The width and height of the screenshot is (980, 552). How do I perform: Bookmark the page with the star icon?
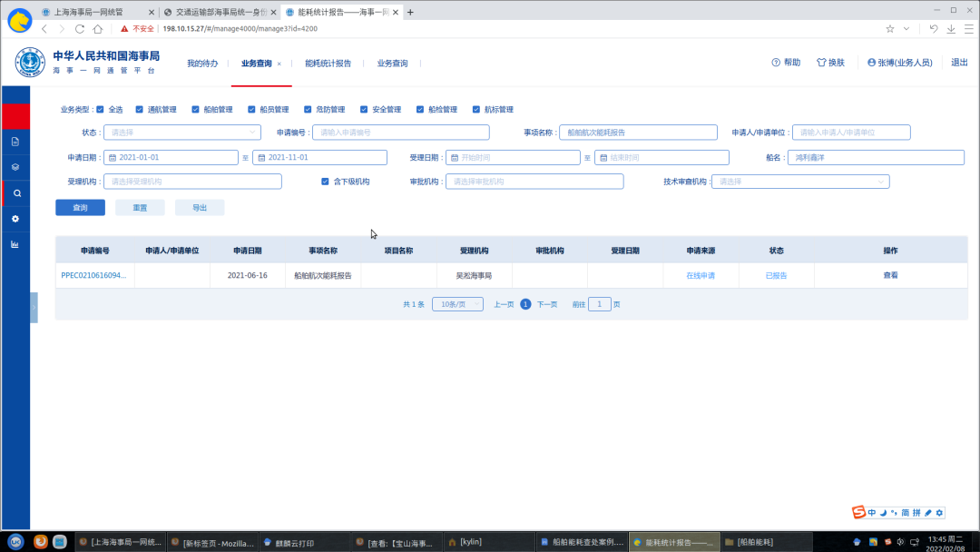coord(890,29)
